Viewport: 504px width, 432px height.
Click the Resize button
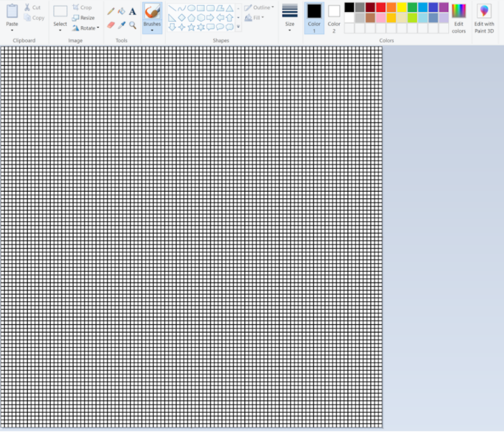tap(83, 18)
